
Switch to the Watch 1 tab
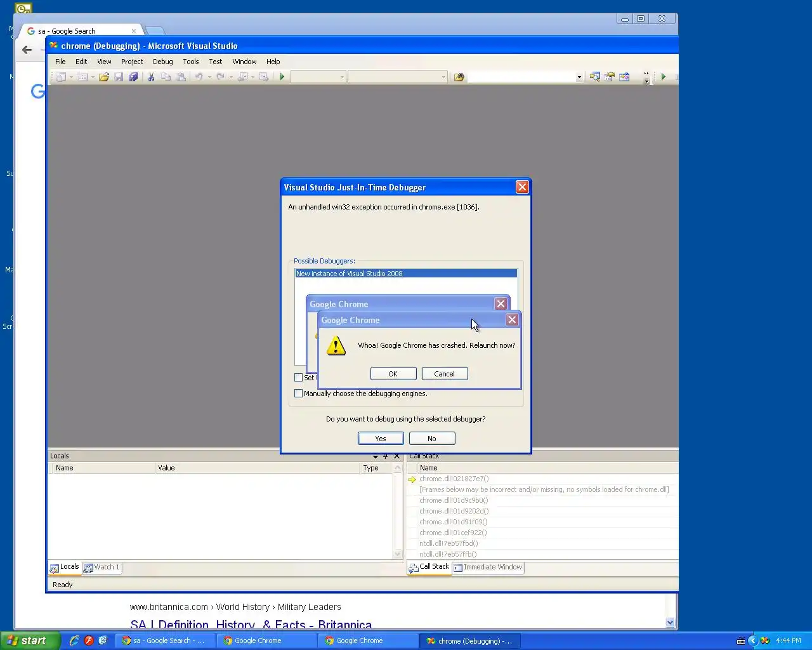click(x=101, y=567)
